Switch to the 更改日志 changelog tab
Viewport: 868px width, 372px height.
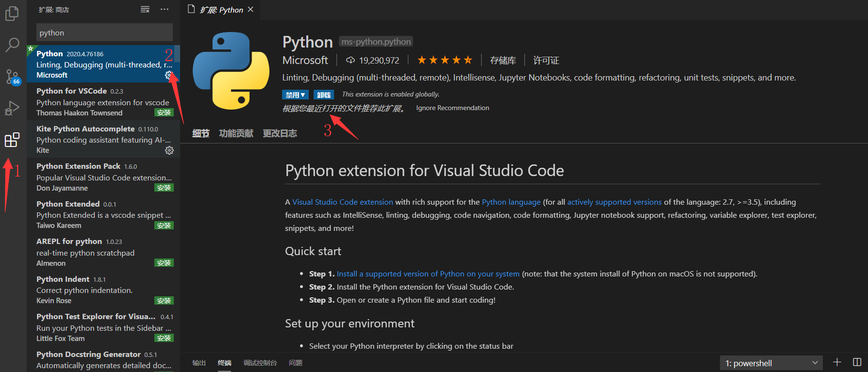[x=280, y=133]
